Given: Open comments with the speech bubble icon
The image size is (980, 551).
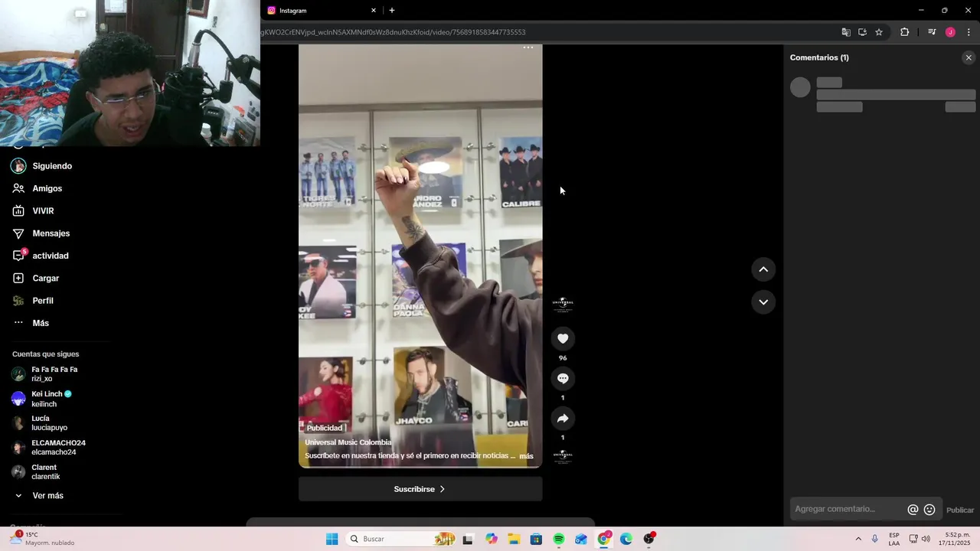Looking at the screenshot, I should pos(563,378).
